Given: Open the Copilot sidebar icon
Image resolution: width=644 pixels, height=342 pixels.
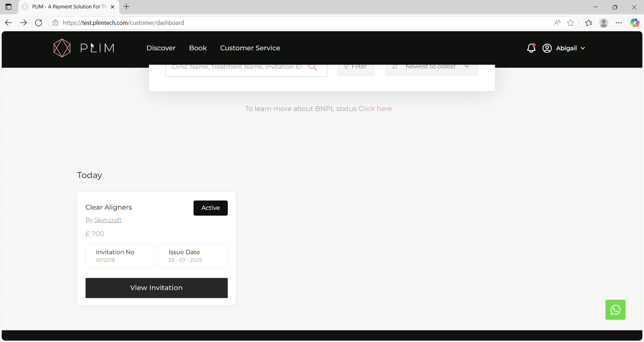Looking at the screenshot, I should click(x=634, y=23).
